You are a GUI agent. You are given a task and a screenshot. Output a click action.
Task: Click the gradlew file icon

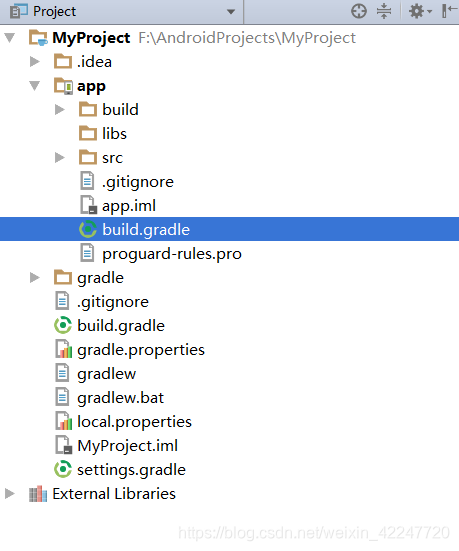[x=62, y=374]
